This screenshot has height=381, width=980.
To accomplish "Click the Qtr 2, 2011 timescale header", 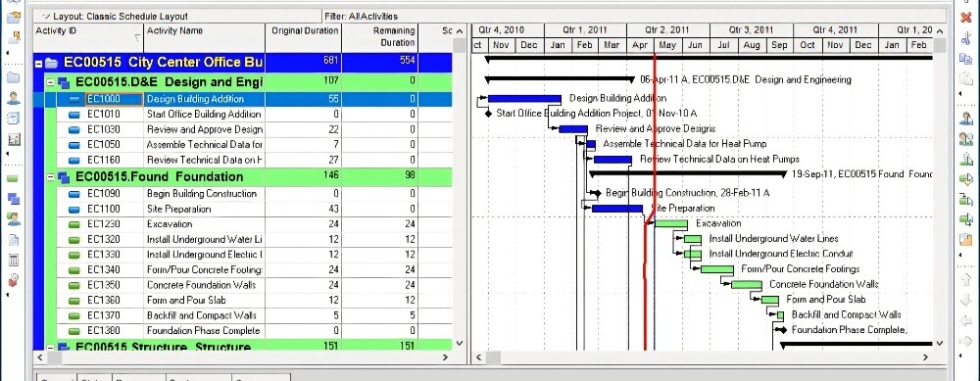I will pyautogui.click(x=667, y=30).
